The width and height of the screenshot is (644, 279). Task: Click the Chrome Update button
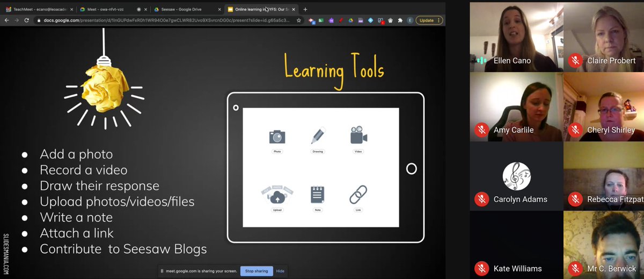tap(430, 20)
